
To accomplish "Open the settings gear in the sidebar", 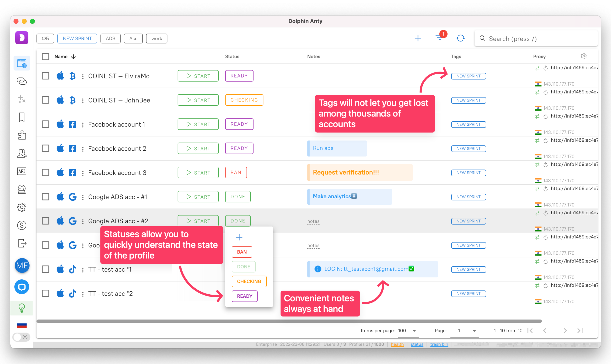I will 22,207.
